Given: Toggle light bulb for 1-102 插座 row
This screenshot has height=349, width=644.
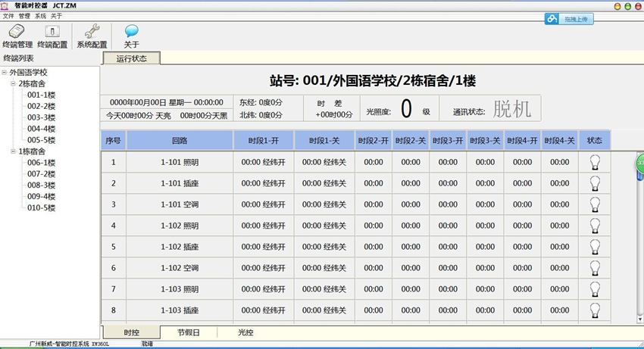Looking at the screenshot, I should click(595, 247).
